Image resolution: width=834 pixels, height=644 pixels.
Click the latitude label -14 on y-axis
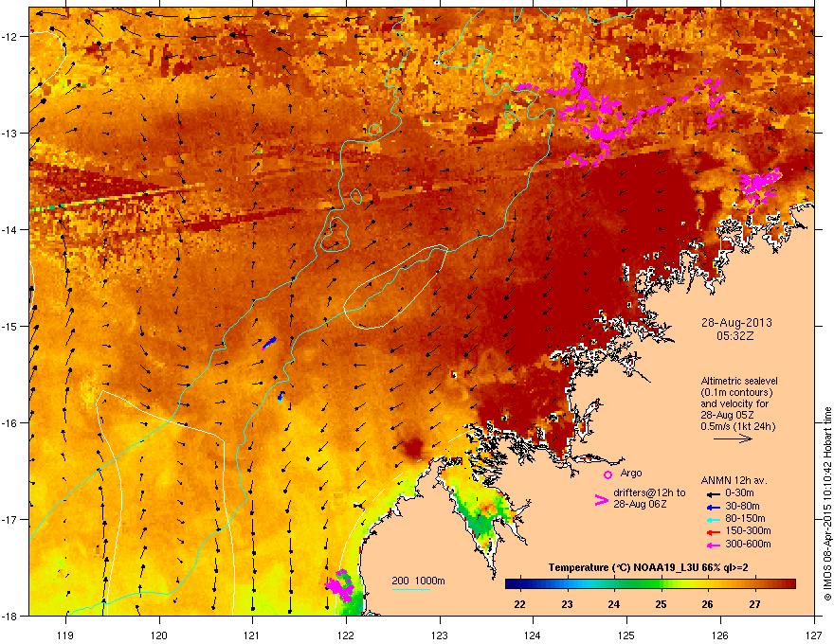tap(10, 230)
